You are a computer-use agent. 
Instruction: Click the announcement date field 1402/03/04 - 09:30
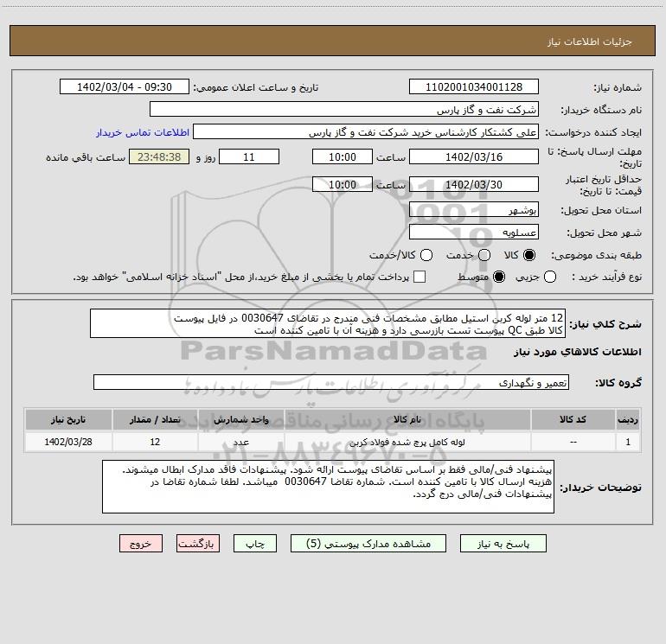(125, 86)
